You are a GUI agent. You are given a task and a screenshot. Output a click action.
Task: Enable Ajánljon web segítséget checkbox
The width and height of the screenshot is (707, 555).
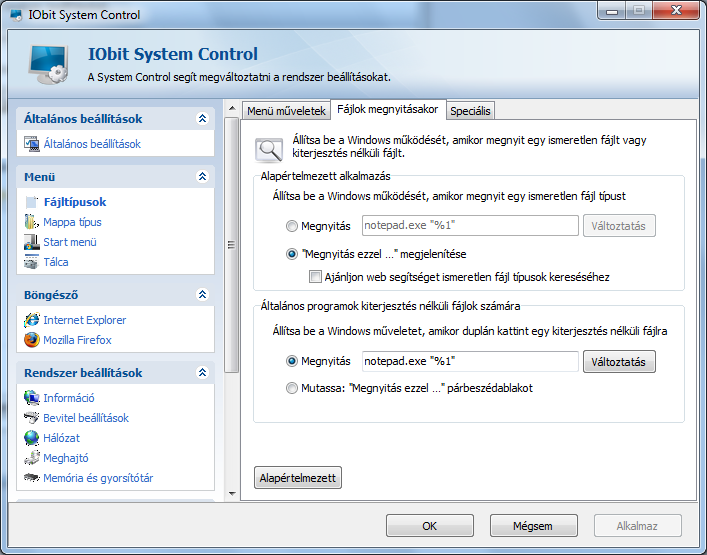pos(315,276)
